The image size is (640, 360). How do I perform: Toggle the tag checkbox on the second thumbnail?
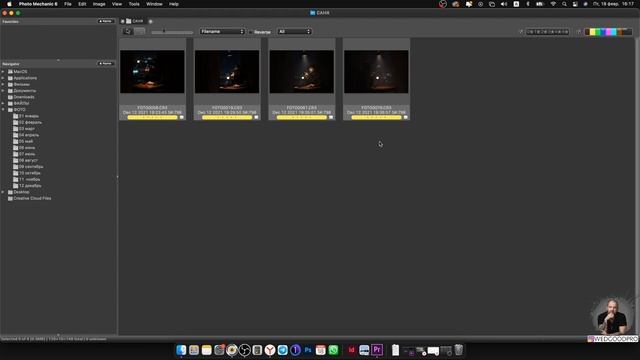point(256,118)
